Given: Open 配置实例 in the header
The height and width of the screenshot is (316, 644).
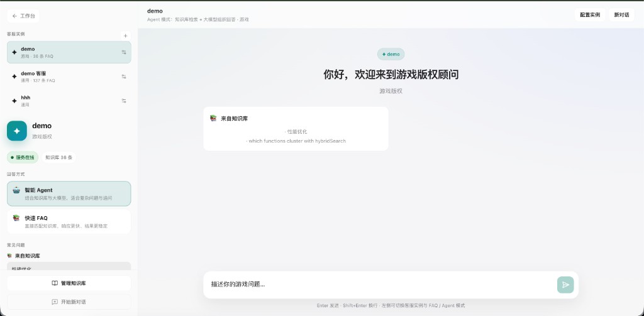Looking at the screenshot, I should click(x=590, y=15).
